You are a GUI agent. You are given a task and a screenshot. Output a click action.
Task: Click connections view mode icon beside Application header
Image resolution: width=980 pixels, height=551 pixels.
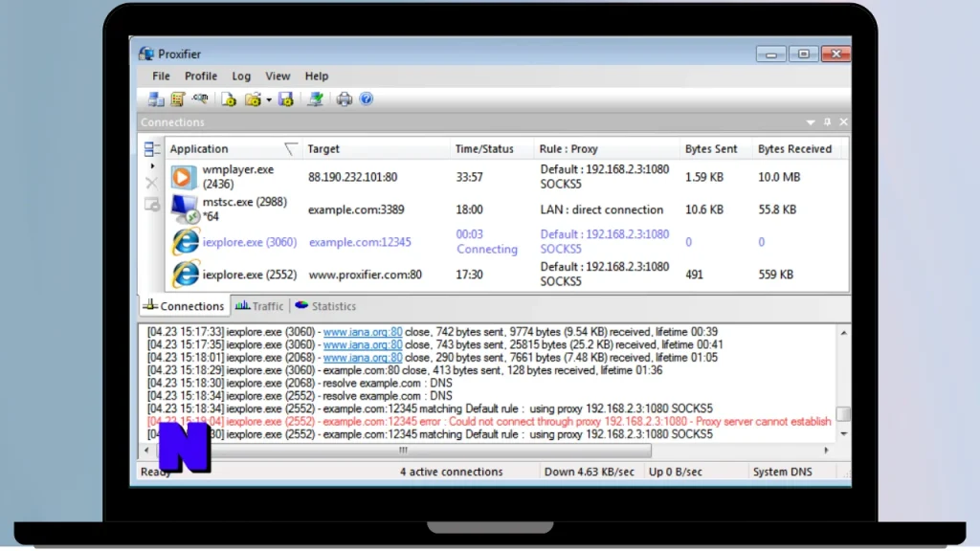click(x=152, y=148)
